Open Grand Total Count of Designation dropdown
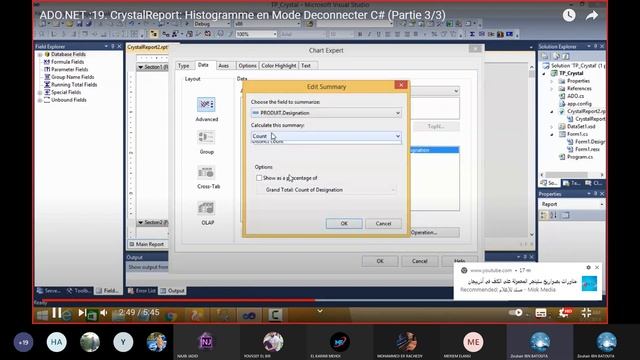The image size is (640, 360). click(x=326, y=190)
